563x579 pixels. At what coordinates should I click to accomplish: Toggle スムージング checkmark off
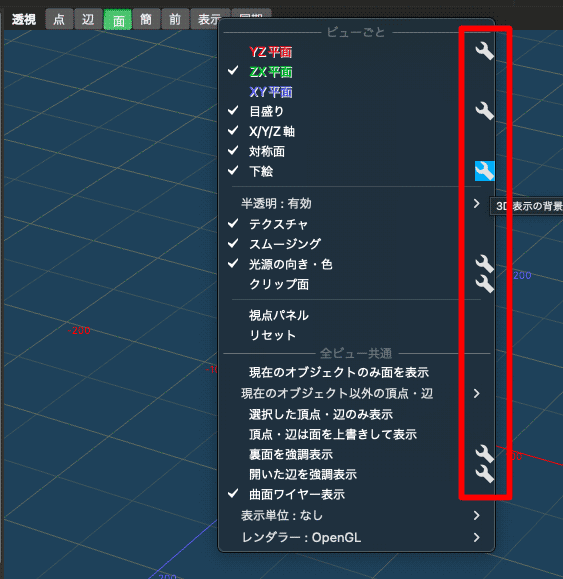(285, 244)
